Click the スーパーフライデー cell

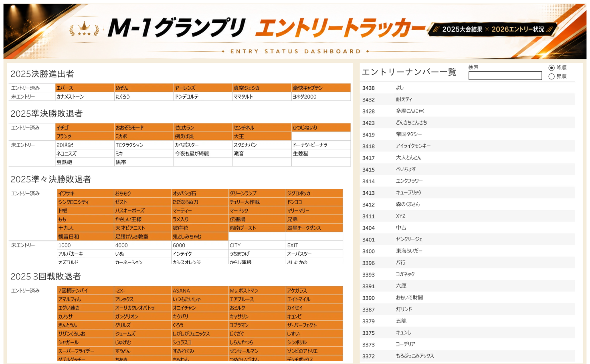(86, 351)
